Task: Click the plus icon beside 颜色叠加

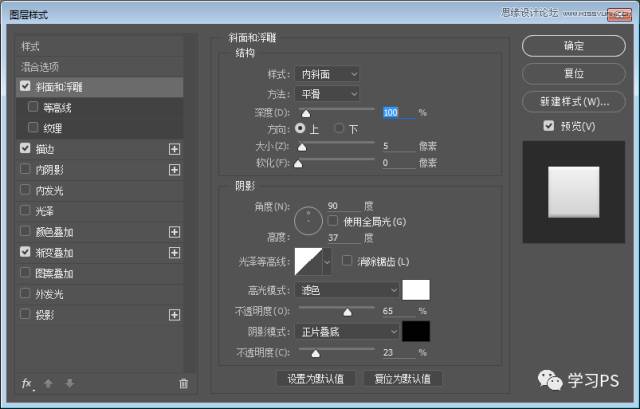Action: pyautogui.click(x=175, y=232)
